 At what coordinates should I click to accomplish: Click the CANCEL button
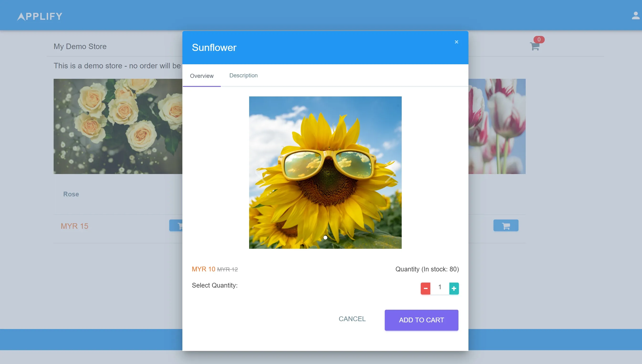coord(352,319)
